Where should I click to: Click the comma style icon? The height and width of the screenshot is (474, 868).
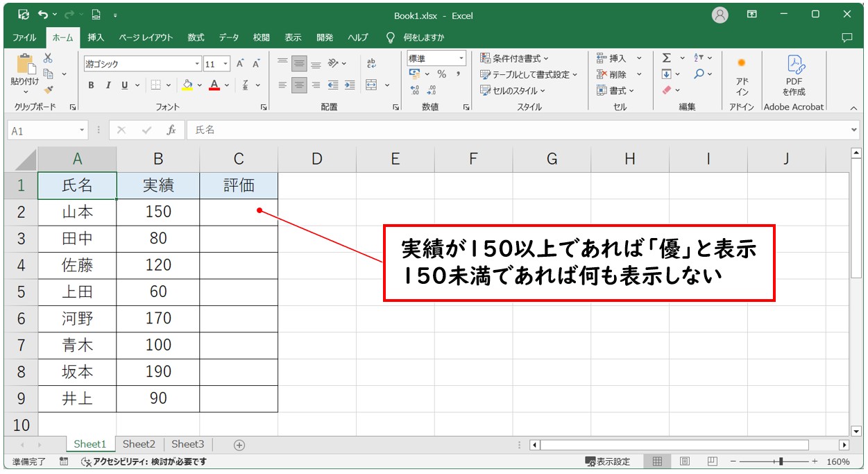[x=459, y=74]
